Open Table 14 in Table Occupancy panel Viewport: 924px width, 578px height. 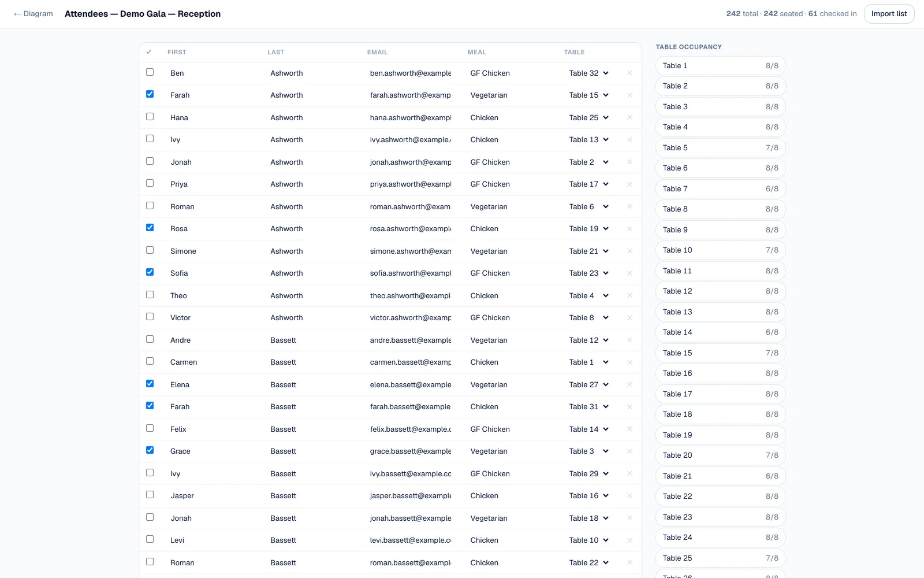coord(721,332)
